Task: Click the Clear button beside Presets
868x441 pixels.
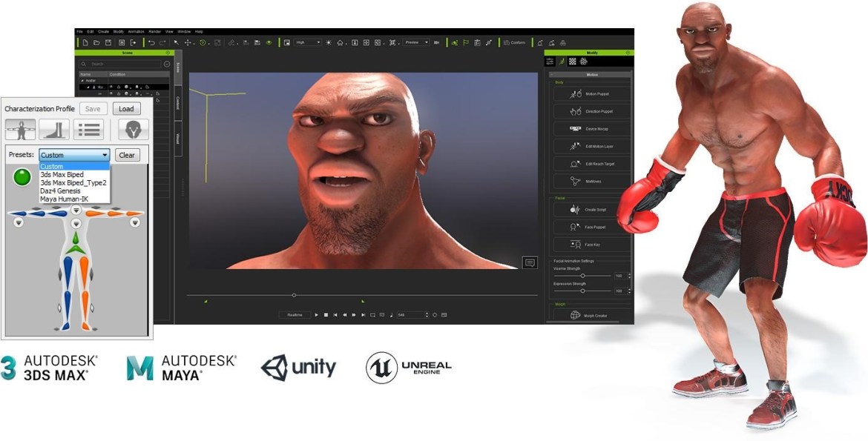Action: (x=127, y=155)
